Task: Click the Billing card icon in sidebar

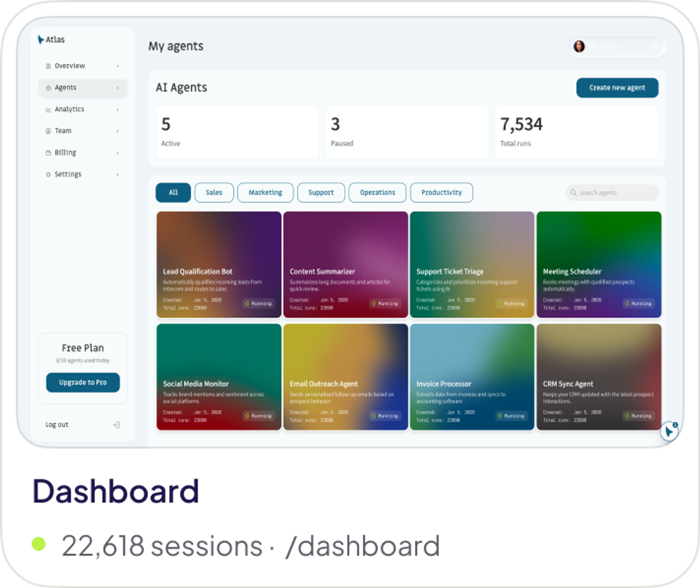Action: (48, 153)
